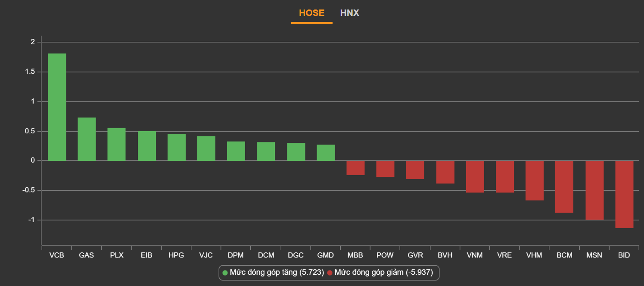Toggle the red 'Mức đóng góp giảm' legend

tap(380, 273)
